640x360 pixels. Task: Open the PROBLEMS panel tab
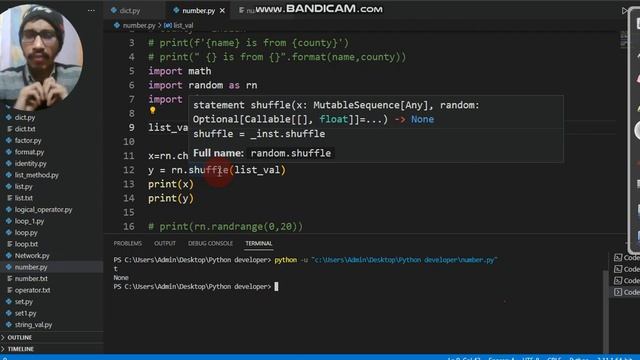click(x=128, y=243)
